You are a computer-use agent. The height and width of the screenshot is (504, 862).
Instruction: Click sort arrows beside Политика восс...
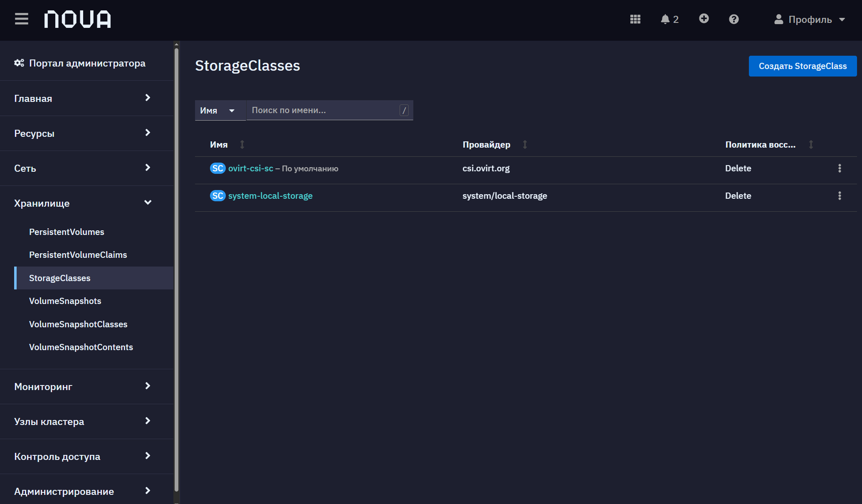(x=811, y=144)
